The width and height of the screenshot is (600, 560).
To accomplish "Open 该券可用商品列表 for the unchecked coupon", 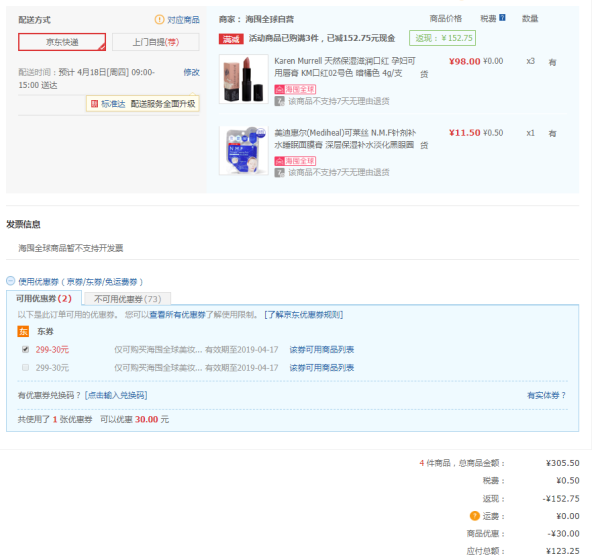I will (321, 368).
